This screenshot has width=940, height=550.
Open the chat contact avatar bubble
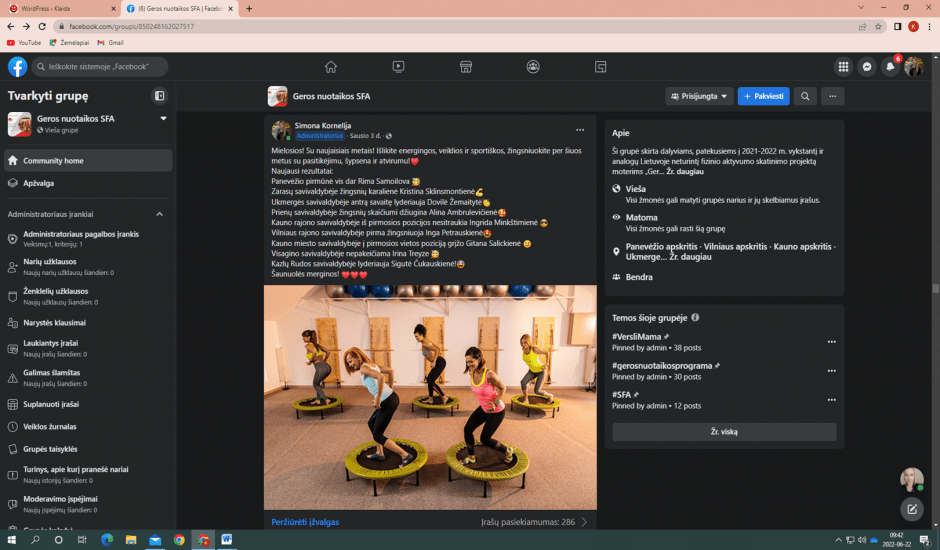click(x=912, y=479)
